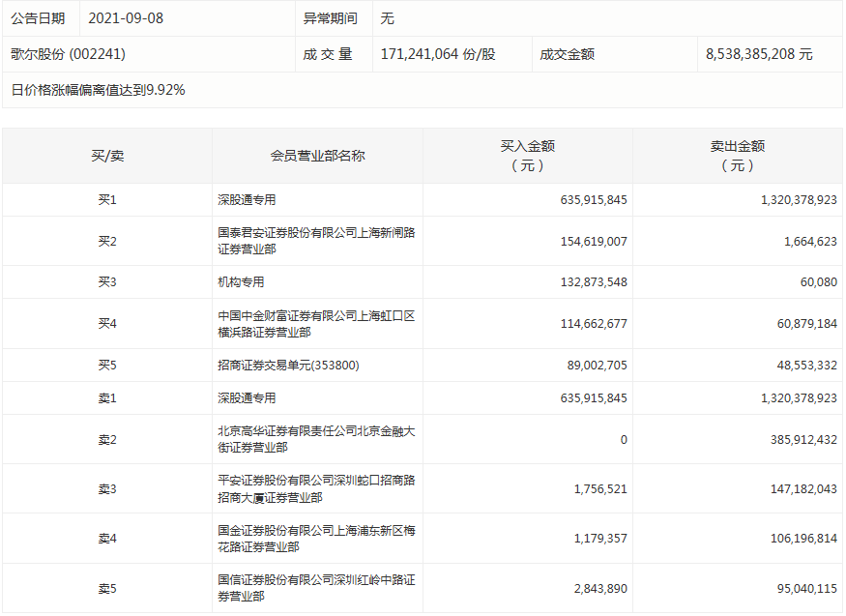Click the value 1,179,357
The height and width of the screenshot is (616, 846).
(600, 539)
